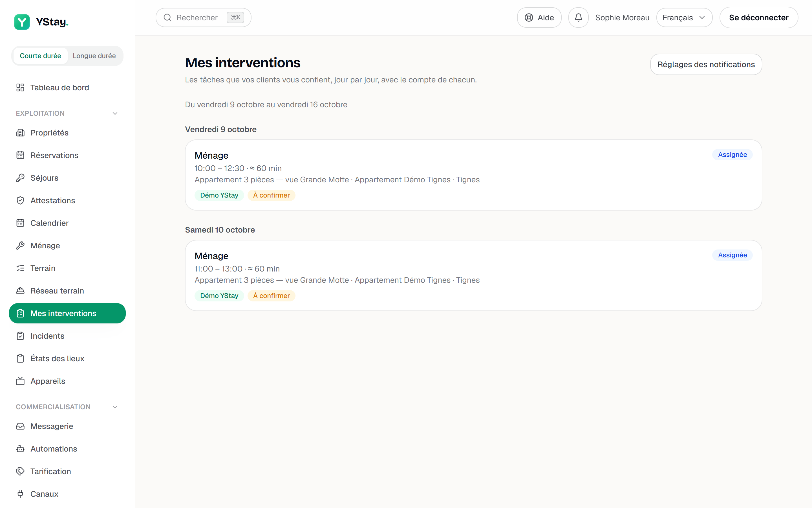Click the Du vendredi 9 octobre date range text
Viewport: 812px width, 508px height.
(x=266, y=104)
